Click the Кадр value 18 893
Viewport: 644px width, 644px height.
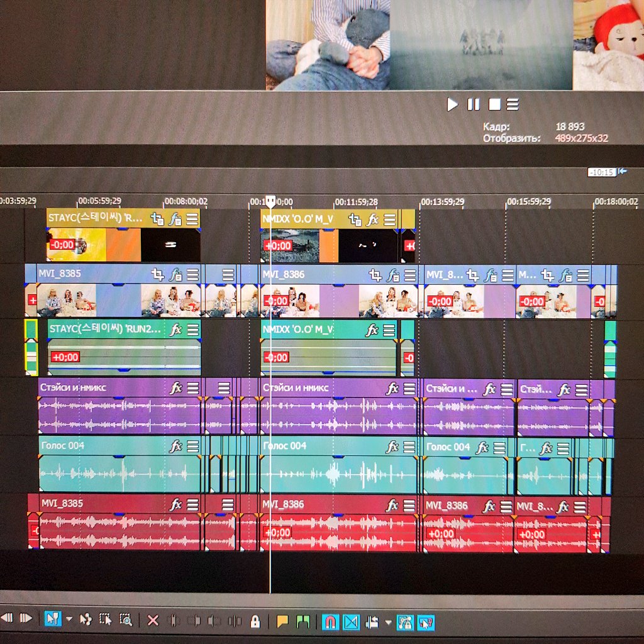point(570,126)
